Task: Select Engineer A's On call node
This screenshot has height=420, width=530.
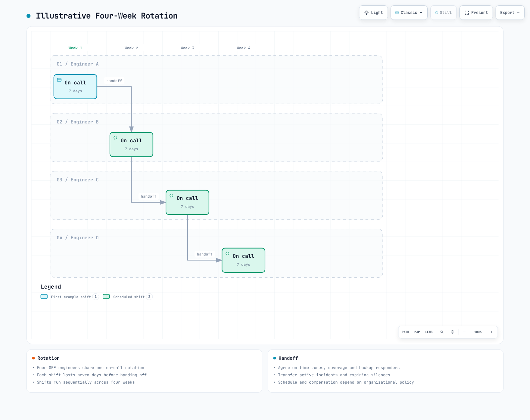Action: 76,87
